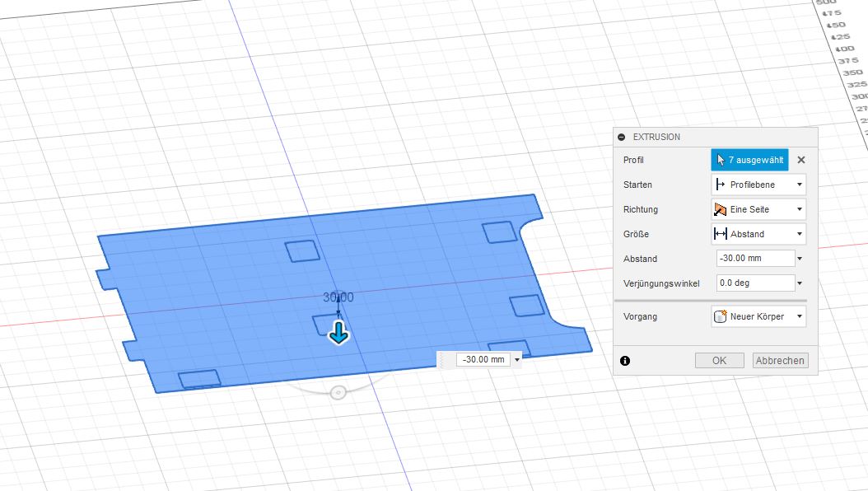The height and width of the screenshot is (491, 868).
Task: Click the Profil label
Action: coord(633,160)
